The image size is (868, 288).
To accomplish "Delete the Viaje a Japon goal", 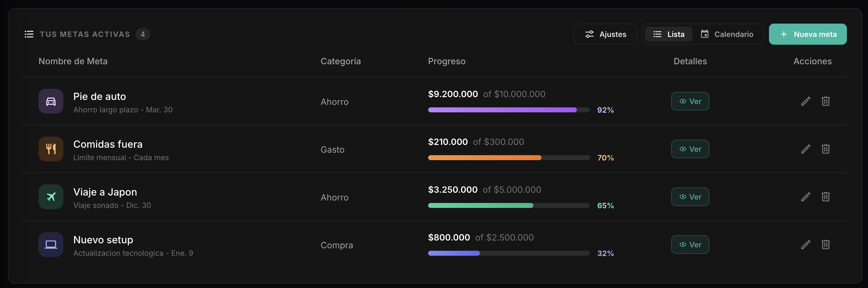I will [x=826, y=197].
